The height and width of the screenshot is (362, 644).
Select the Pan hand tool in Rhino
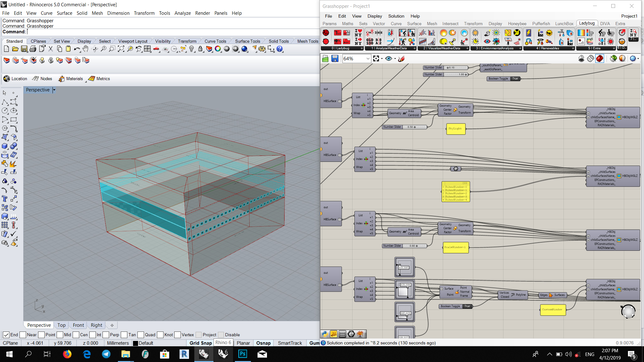(86, 49)
